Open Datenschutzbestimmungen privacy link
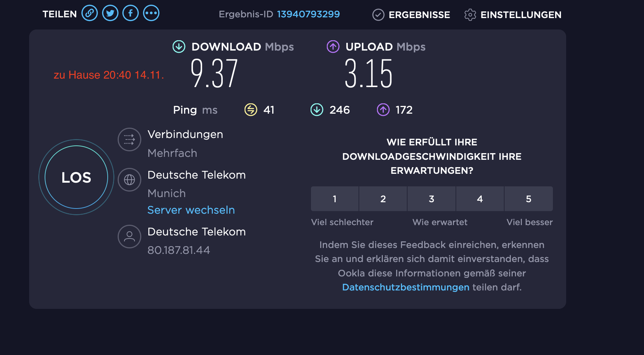The width and height of the screenshot is (644, 355). [406, 287]
